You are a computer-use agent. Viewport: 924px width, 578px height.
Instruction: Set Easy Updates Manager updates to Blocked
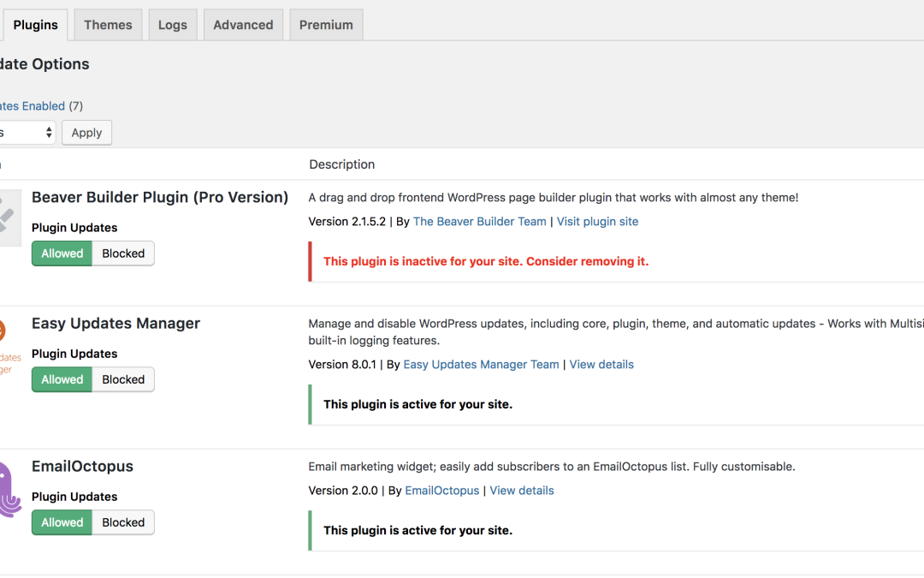tap(123, 380)
